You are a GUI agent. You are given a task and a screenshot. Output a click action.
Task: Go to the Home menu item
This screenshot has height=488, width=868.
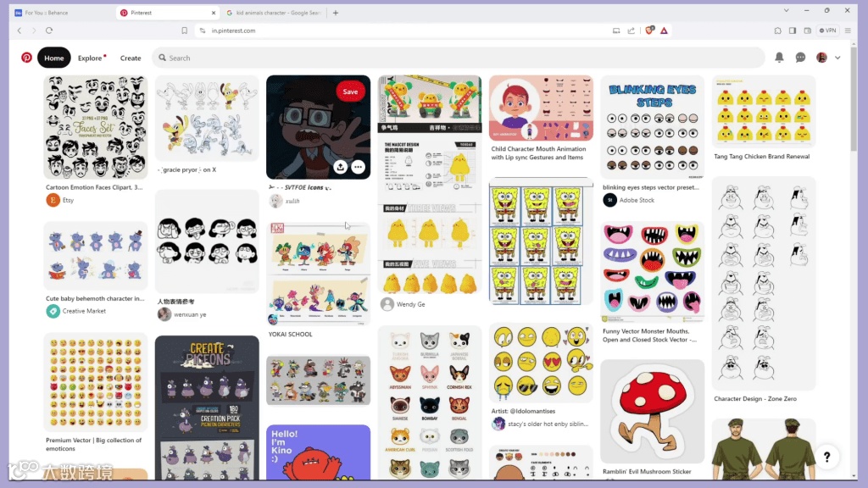click(x=53, y=58)
